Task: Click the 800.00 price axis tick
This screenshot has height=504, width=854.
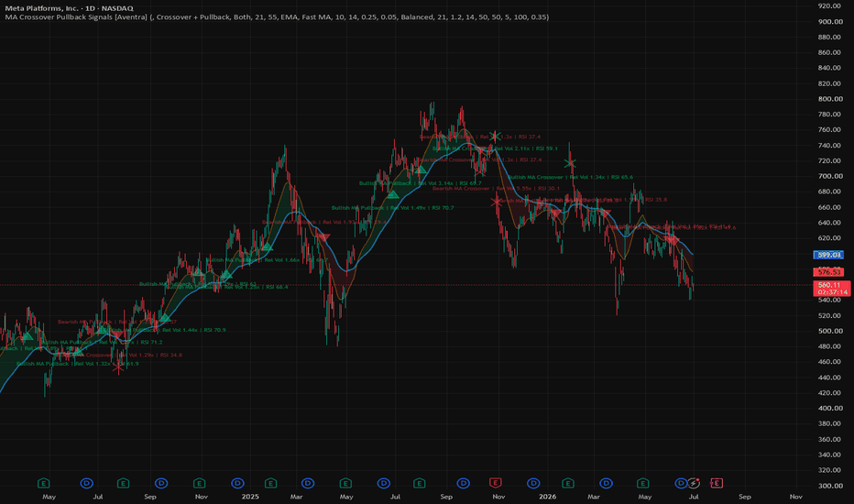Action: pyautogui.click(x=830, y=99)
